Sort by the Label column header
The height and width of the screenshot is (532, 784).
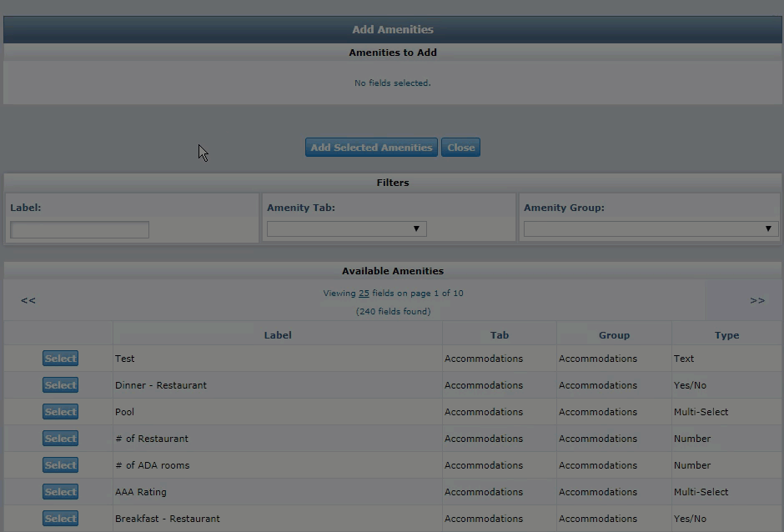coord(278,335)
